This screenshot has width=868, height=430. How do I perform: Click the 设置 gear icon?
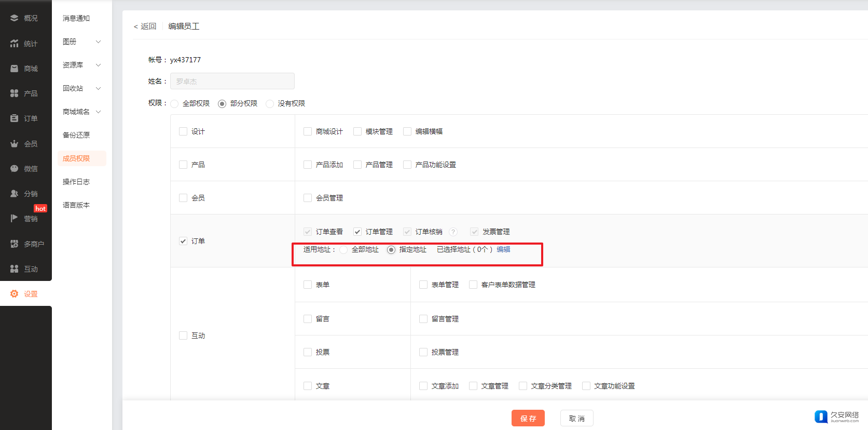point(14,294)
